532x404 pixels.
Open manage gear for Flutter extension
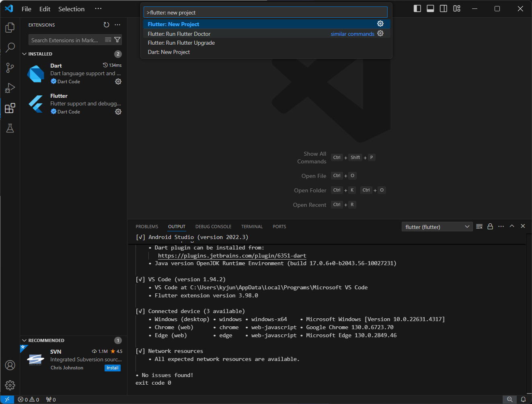point(118,111)
